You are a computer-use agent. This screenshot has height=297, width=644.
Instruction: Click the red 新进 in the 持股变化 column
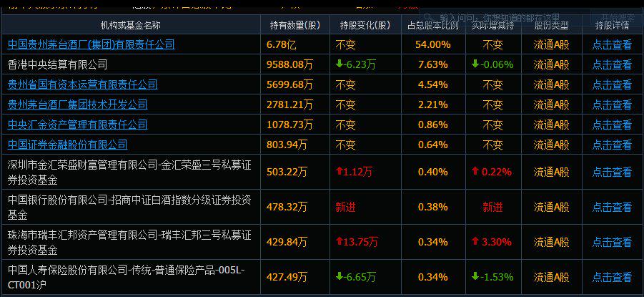click(345, 207)
